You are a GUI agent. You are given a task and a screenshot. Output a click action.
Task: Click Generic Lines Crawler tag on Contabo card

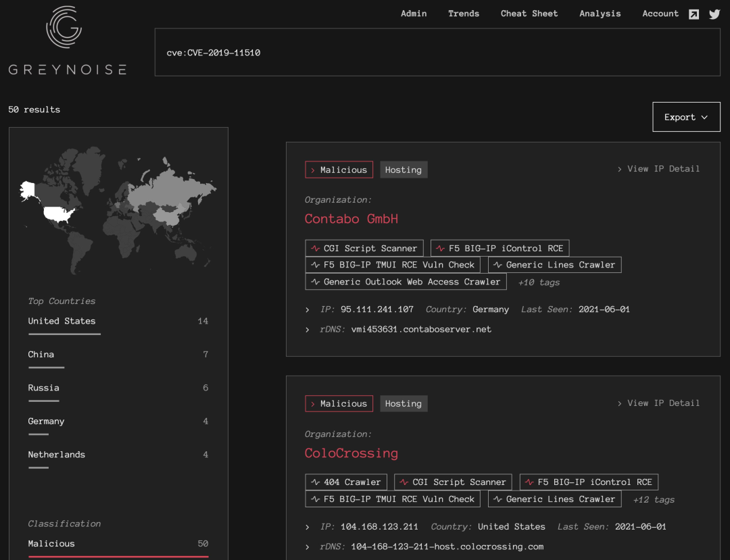pyautogui.click(x=554, y=265)
